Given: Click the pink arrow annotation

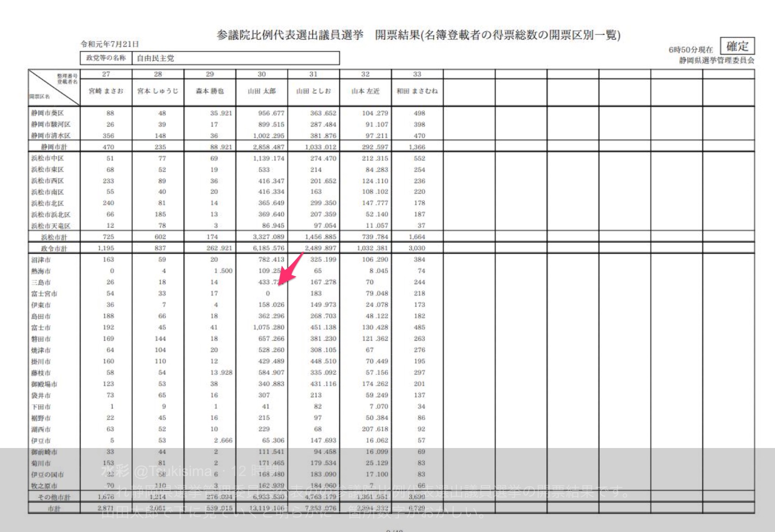Looking at the screenshot, I should coord(291,269).
